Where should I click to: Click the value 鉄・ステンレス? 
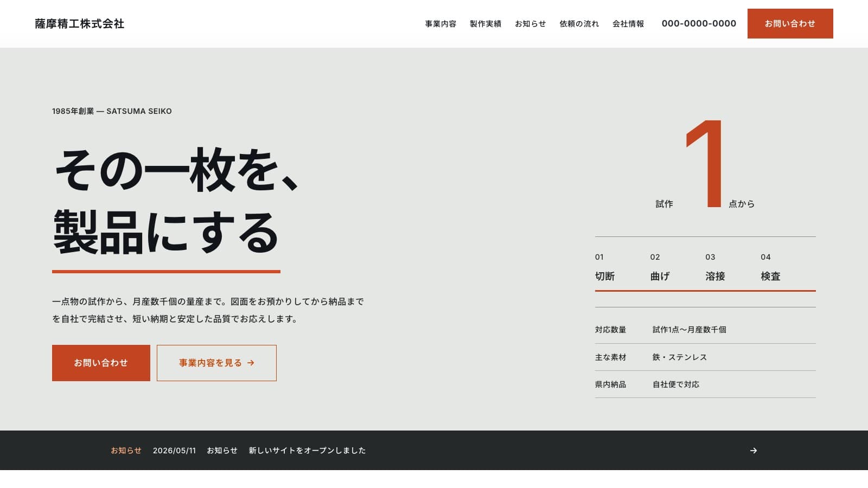[x=679, y=357]
